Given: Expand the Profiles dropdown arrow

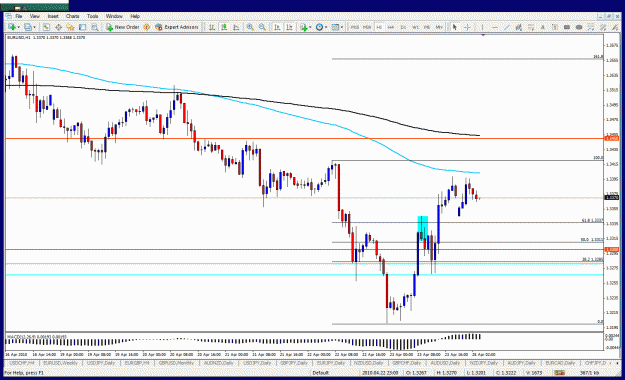Looking at the screenshot, I should (x=34, y=27).
